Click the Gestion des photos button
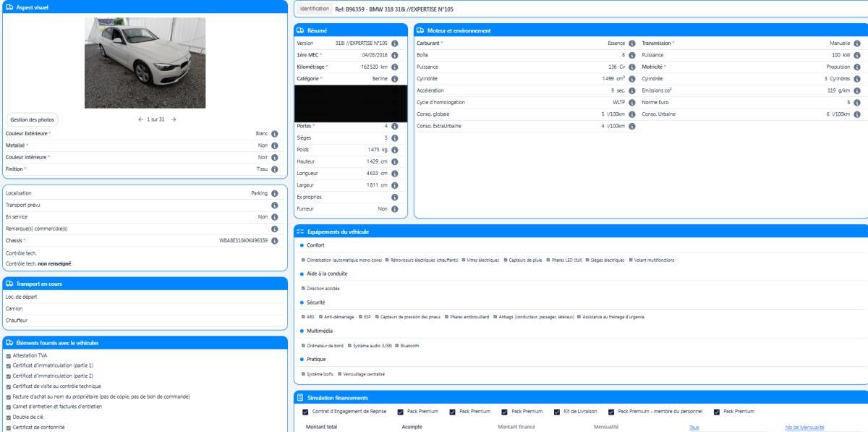This screenshot has width=868, height=432. [x=33, y=119]
